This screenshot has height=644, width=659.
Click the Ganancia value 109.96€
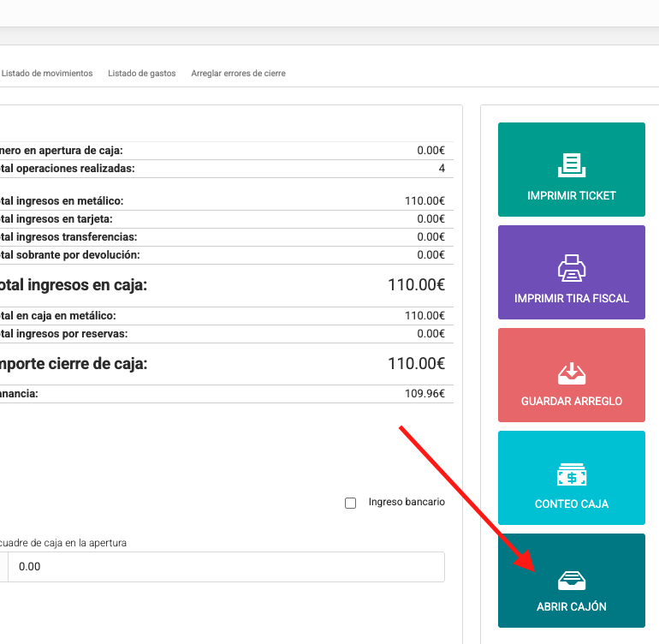[424, 394]
